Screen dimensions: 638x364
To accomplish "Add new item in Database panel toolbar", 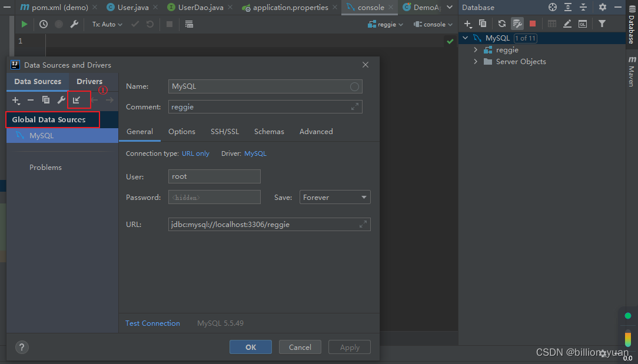I will [x=468, y=24].
